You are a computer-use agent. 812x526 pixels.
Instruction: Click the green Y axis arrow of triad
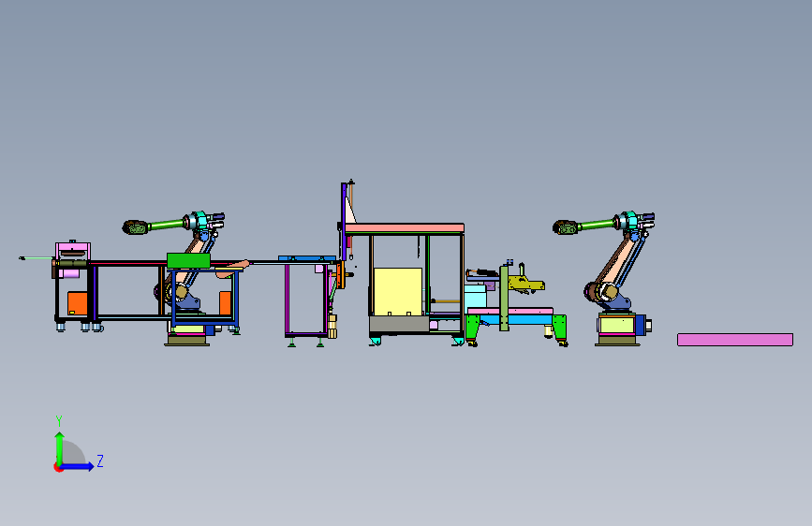click(x=60, y=447)
